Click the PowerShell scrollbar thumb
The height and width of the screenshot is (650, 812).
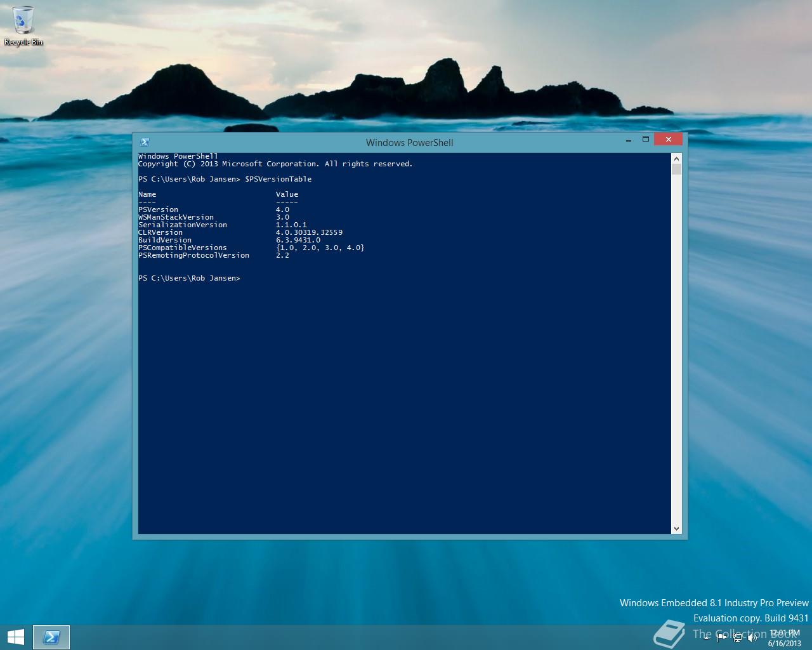tap(676, 169)
